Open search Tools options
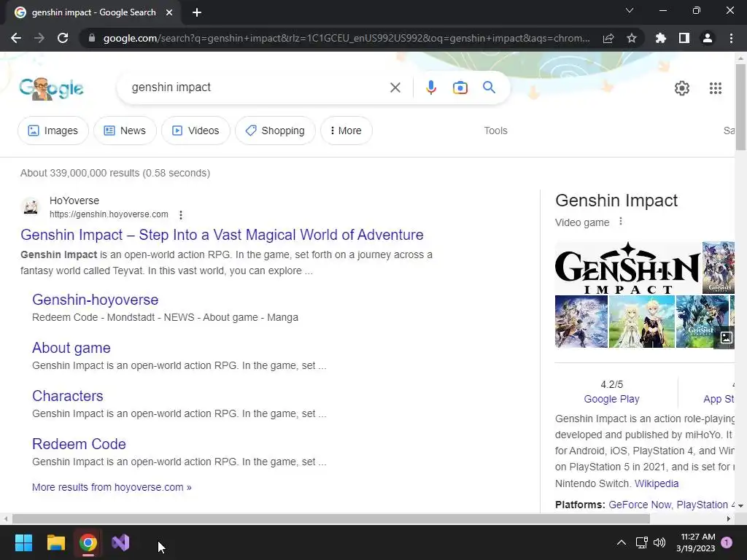Image resolution: width=747 pixels, height=560 pixels. click(495, 131)
